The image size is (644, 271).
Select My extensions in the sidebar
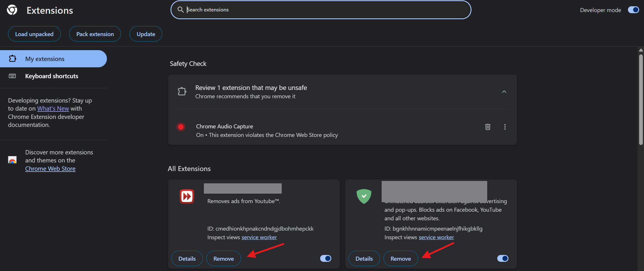(x=45, y=59)
